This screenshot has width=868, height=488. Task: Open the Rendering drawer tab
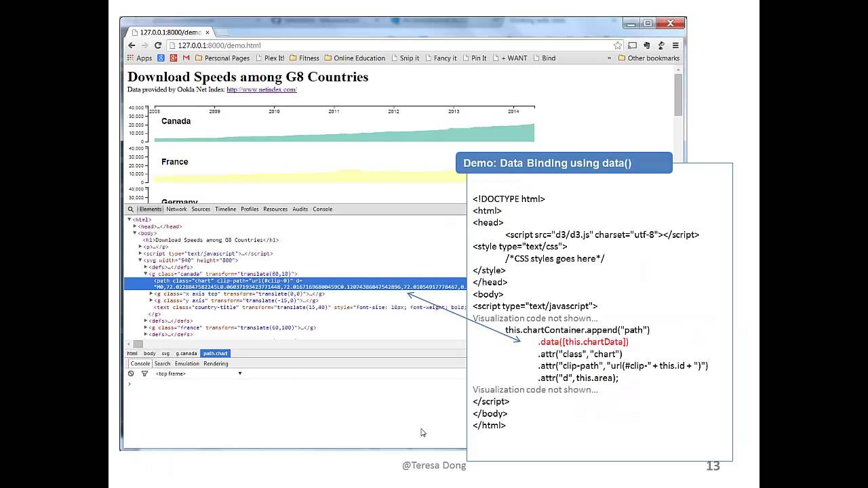[216, 364]
